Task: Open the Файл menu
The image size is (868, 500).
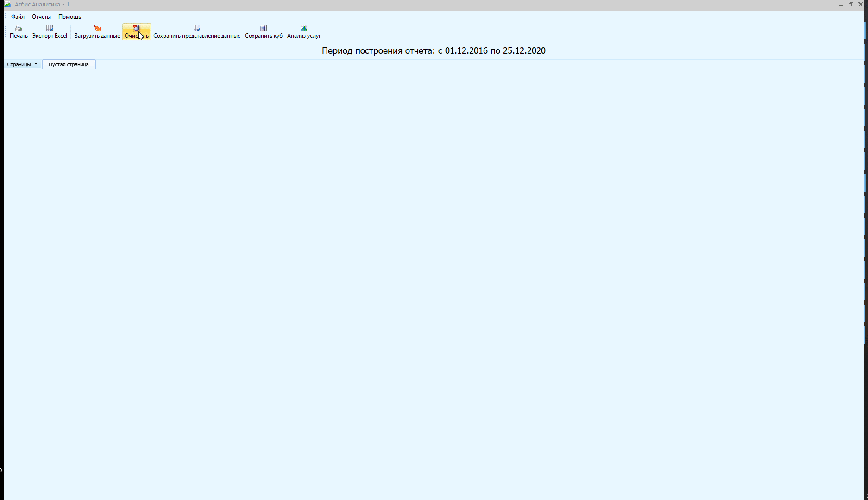Action: [18, 17]
